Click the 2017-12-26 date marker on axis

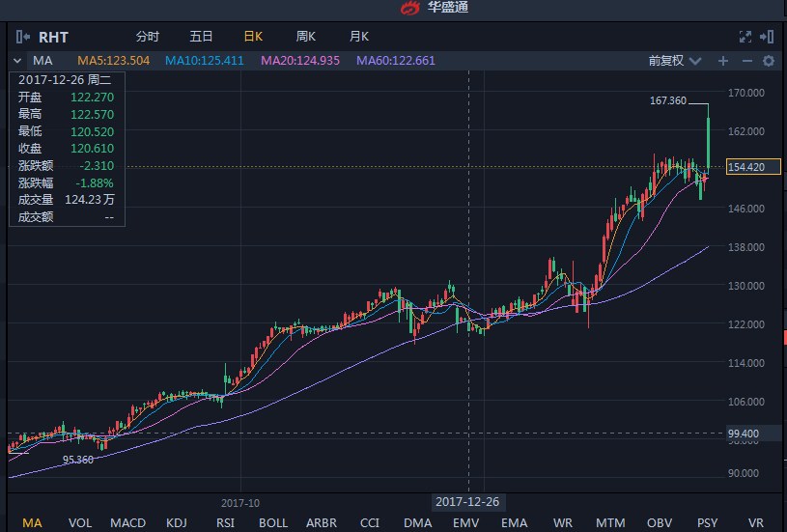pos(467,502)
